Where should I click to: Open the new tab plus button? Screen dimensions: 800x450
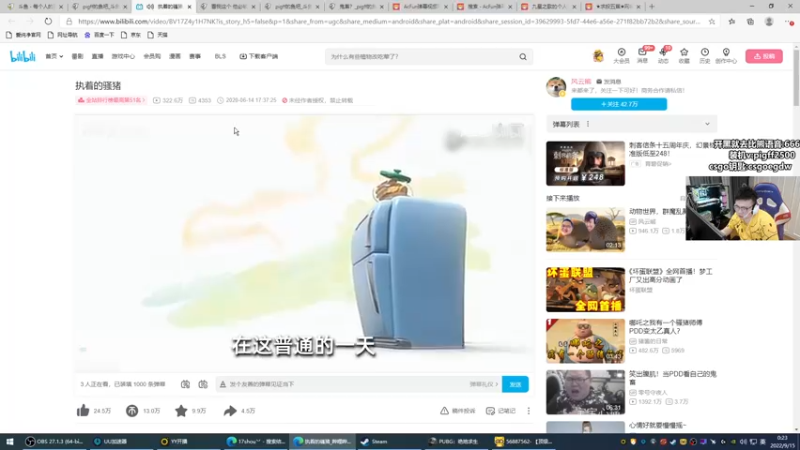(x=652, y=7)
